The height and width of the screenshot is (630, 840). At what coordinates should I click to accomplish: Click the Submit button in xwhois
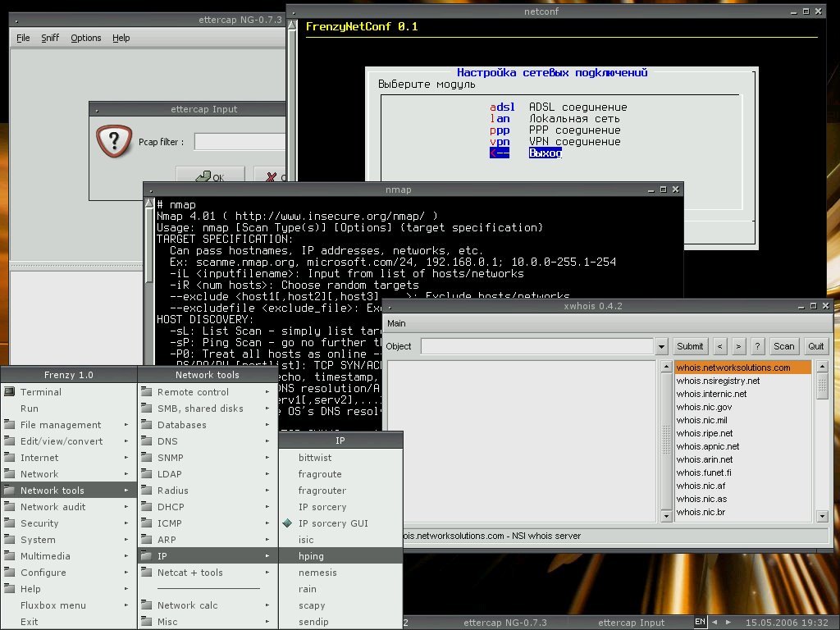click(690, 346)
